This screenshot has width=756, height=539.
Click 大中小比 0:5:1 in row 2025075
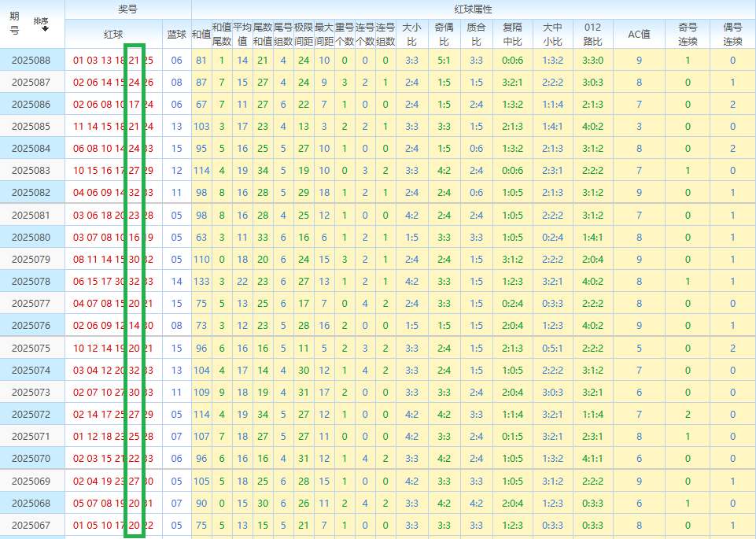pos(552,348)
